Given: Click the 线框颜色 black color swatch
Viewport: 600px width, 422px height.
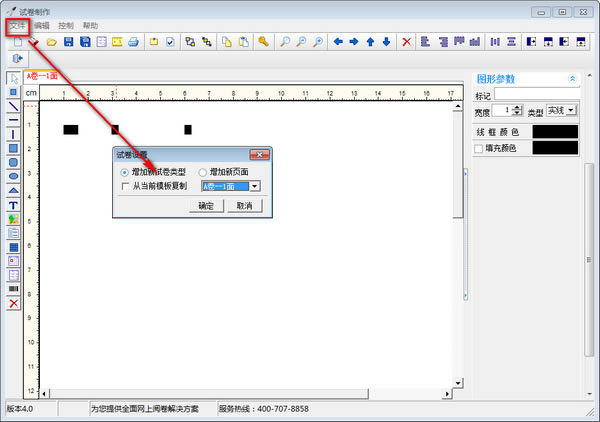Looking at the screenshot, I should tap(555, 131).
